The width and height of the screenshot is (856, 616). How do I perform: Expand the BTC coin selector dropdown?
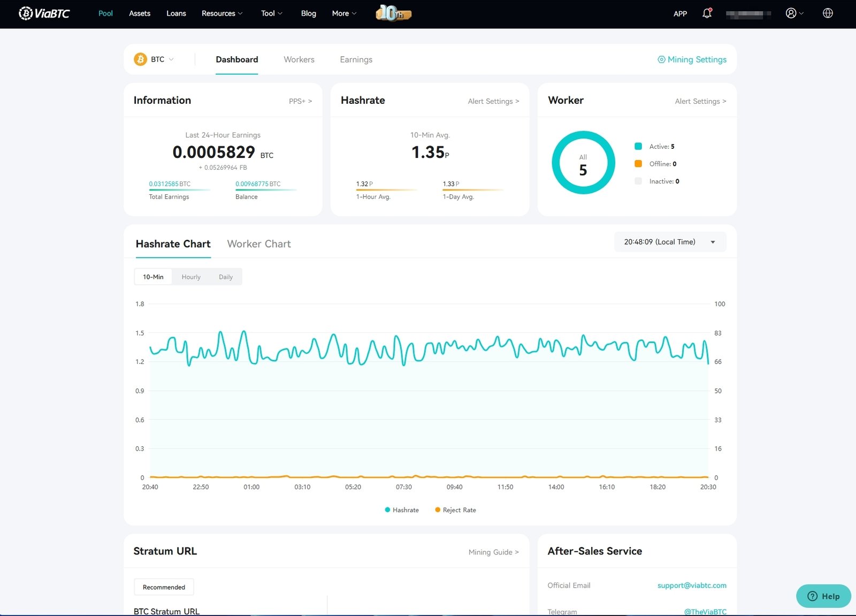coord(154,59)
